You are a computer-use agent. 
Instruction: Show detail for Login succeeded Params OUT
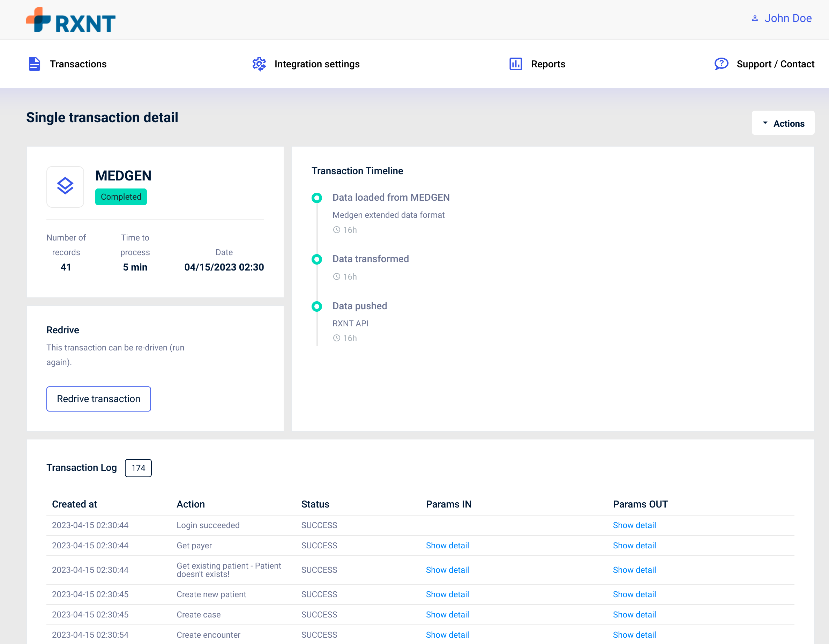click(634, 525)
